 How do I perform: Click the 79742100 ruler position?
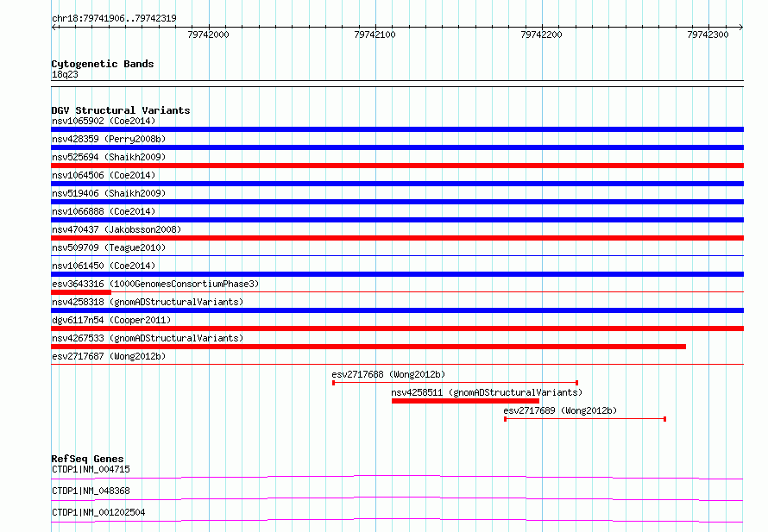pos(375,34)
